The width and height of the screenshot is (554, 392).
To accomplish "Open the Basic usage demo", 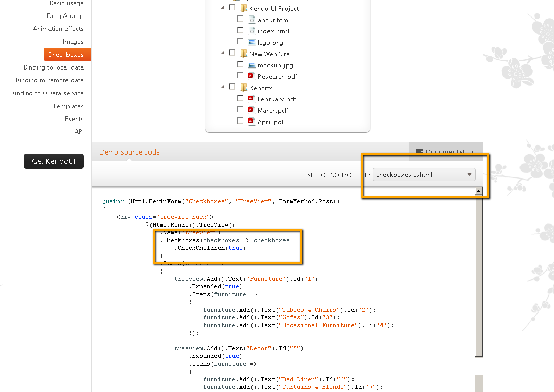I will tap(66, 3).
